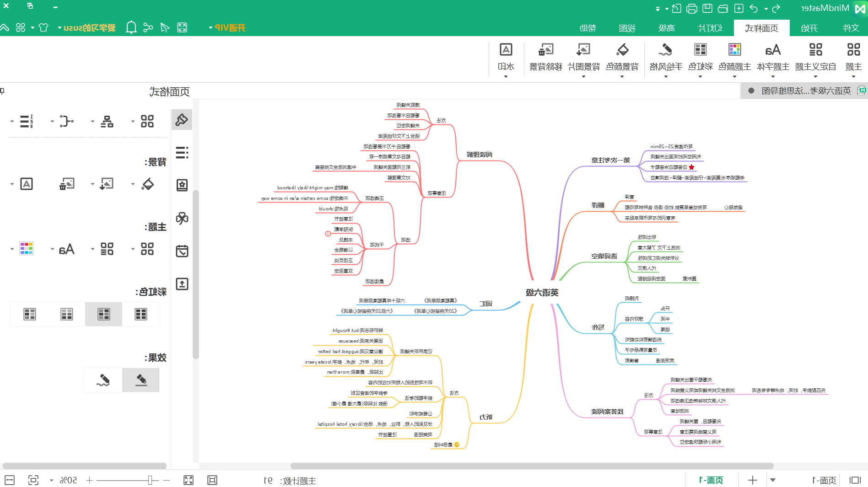This screenshot has width=868, height=487.
Task: Switch to the 视图 ribbon tab
Action: (x=627, y=28)
